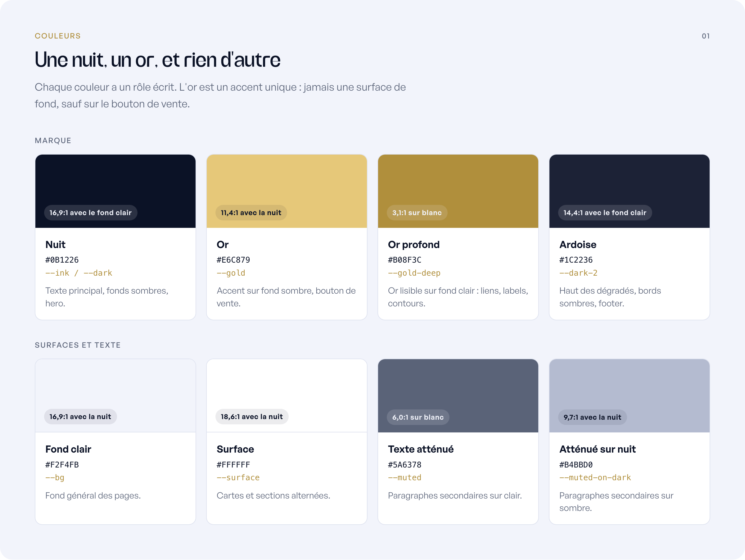Screen dimensions: 745x560
Task: Pick the Or profond swatch block
Action: 458,191
